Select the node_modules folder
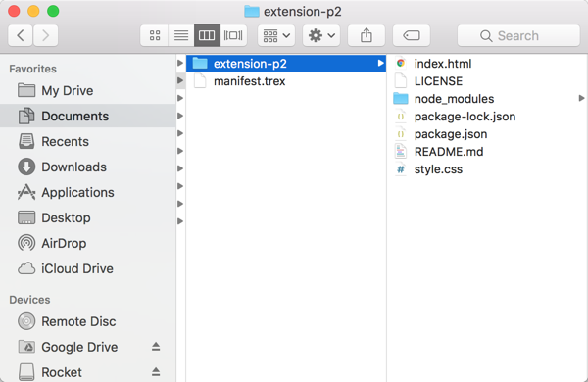 pyautogui.click(x=487, y=99)
